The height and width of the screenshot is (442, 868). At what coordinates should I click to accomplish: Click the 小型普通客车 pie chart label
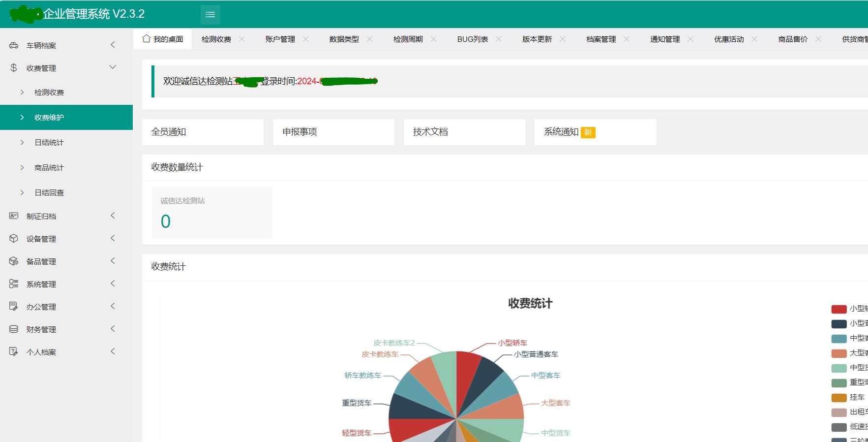click(x=536, y=354)
